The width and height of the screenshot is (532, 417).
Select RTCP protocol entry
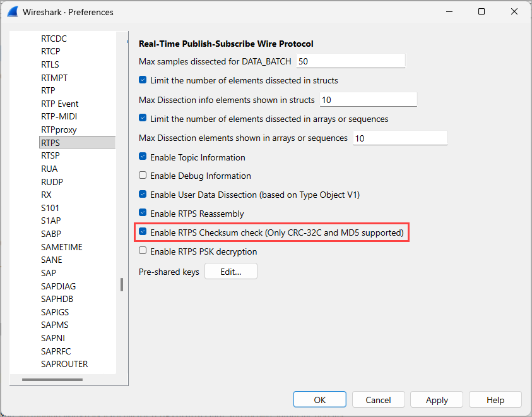pos(50,51)
